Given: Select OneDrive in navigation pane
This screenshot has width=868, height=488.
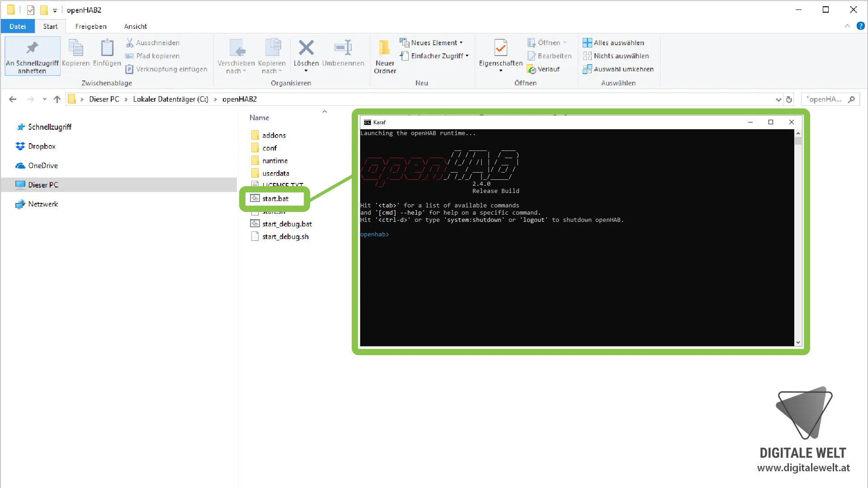Looking at the screenshot, I should click(x=43, y=166).
